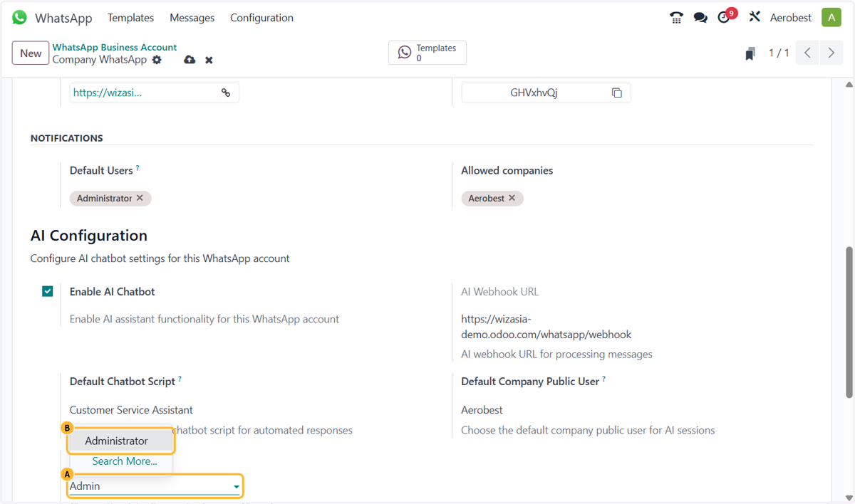Select Administrator from the suggestion list
This screenshot has width=855, height=504.
point(121,441)
